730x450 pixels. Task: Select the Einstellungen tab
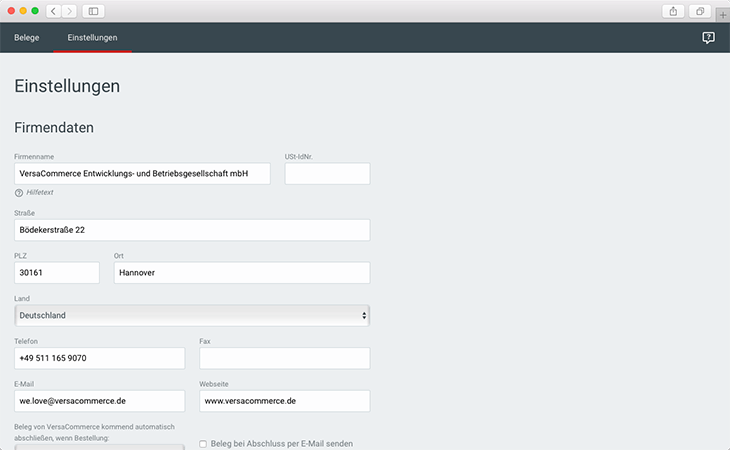click(92, 38)
